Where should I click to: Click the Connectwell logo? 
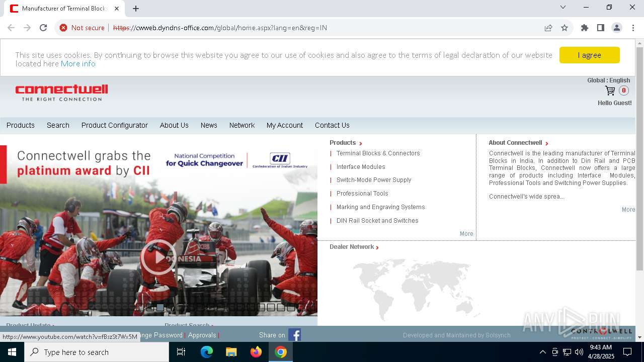tap(61, 93)
